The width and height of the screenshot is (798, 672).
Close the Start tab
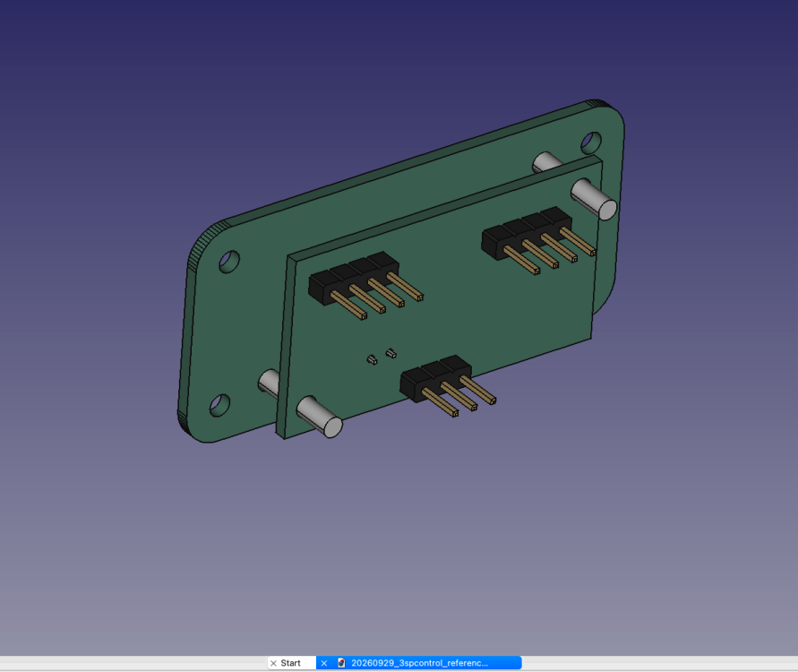tap(274, 663)
